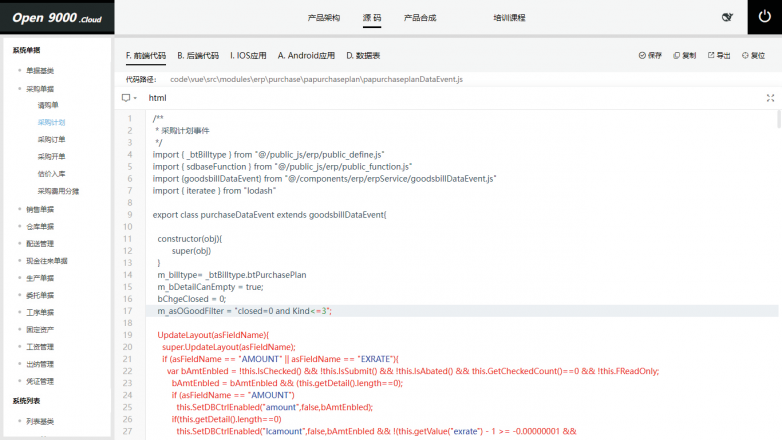Click the fullscreen expand icon in editor

pyautogui.click(x=770, y=98)
